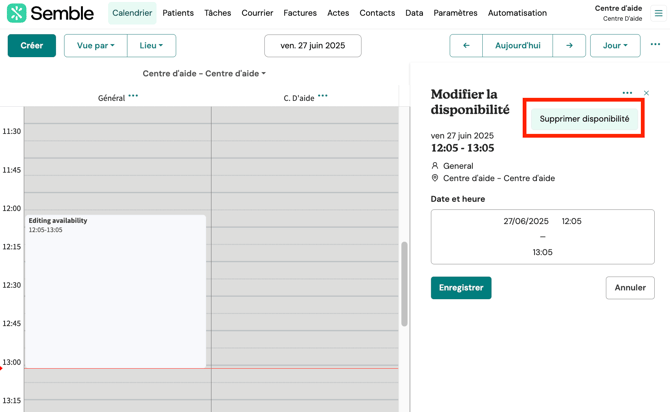Open the Automatisation tab
The height and width of the screenshot is (412, 670).
(x=517, y=13)
